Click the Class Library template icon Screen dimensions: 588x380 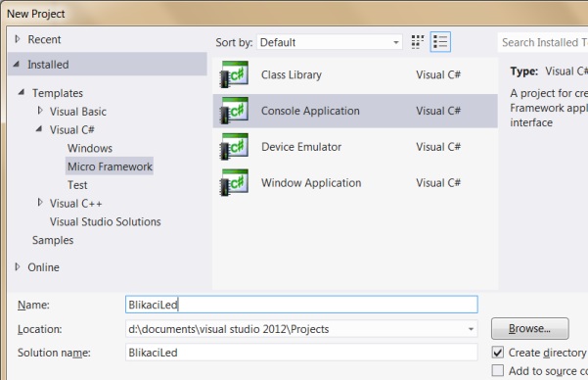(235, 74)
